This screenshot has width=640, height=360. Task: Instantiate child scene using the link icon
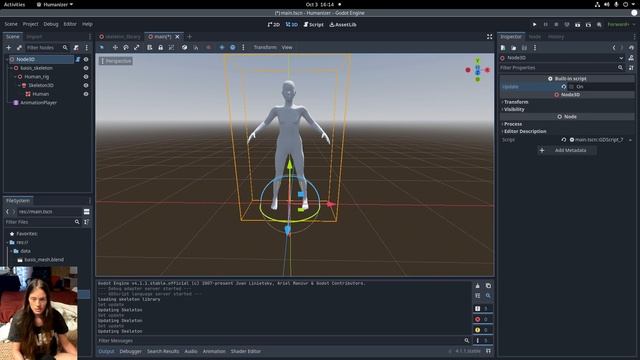click(x=19, y=48)
